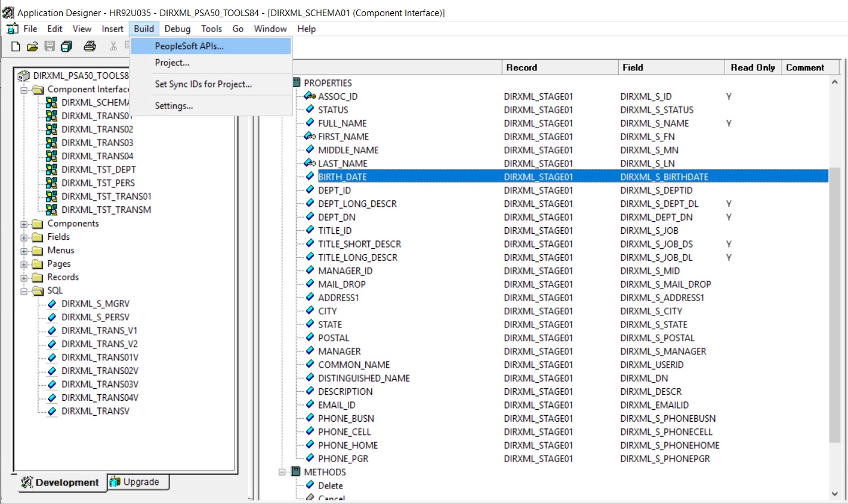Click the component interface icon for DIRXML_TRANS02
Screen dimensions: 848x504
(x=52, y=129)
